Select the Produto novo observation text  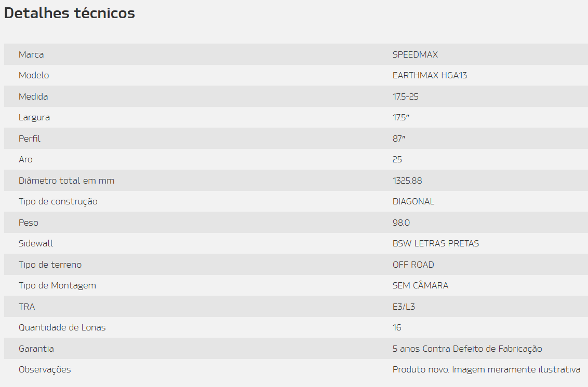tap(486, 370)
